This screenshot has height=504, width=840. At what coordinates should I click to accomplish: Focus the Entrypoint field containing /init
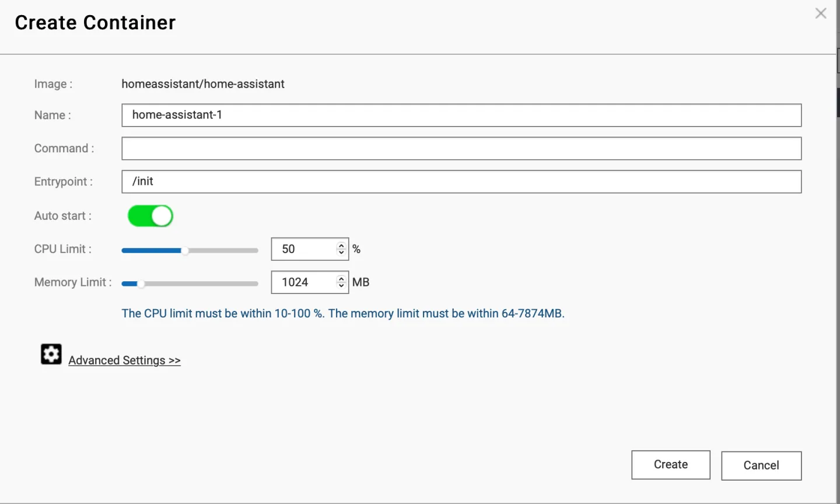461,181
